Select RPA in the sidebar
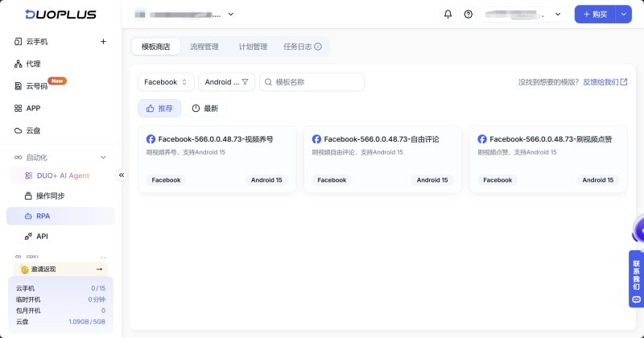The height and width of the screenshot is (338, 644). click(61, 216)
